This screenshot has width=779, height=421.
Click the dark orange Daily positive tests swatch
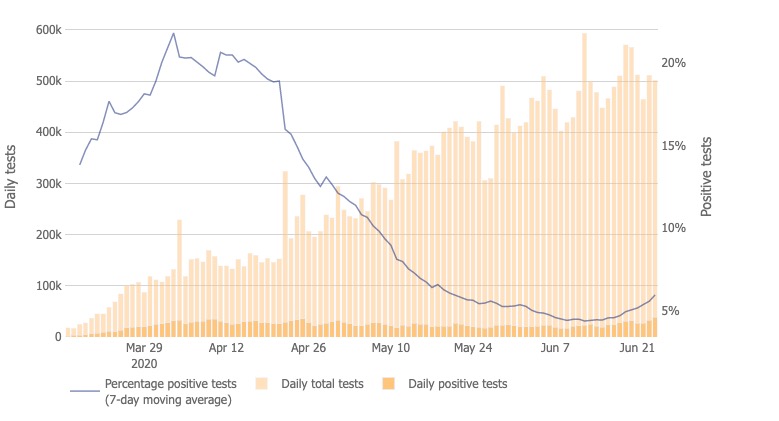(x=388, y=384)
